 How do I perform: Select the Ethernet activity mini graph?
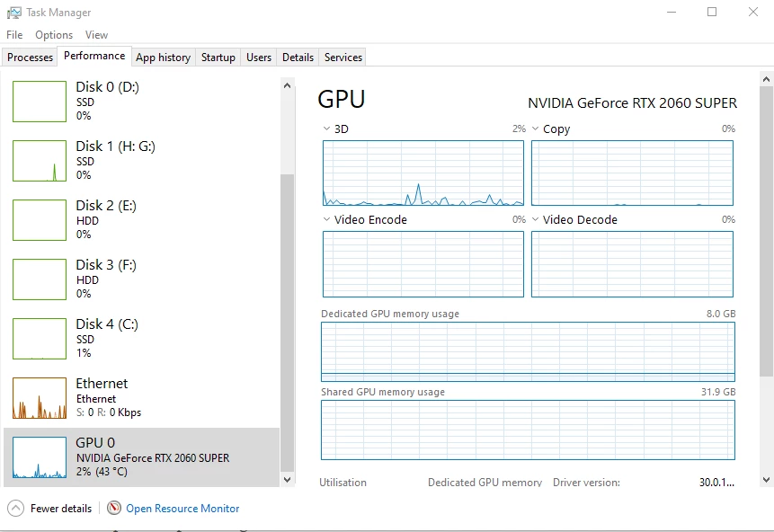40,398
